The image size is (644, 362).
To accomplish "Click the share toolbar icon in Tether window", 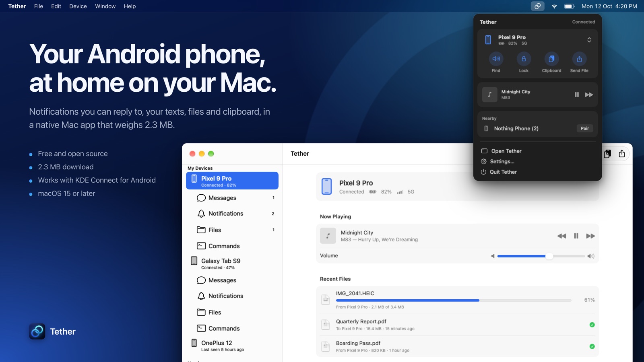I will 622,154.
